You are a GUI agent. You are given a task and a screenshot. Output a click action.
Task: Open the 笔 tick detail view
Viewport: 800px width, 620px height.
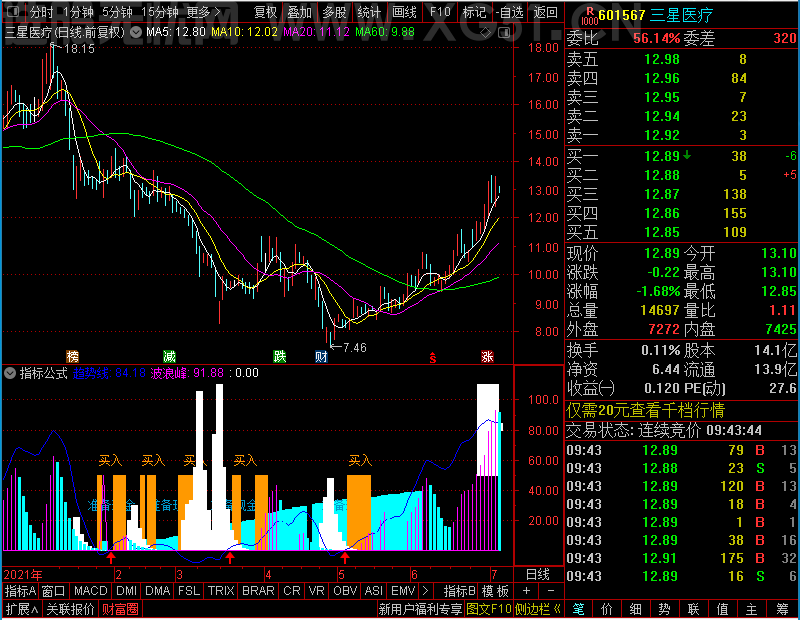pyautogui.click(x=578, y=609)
